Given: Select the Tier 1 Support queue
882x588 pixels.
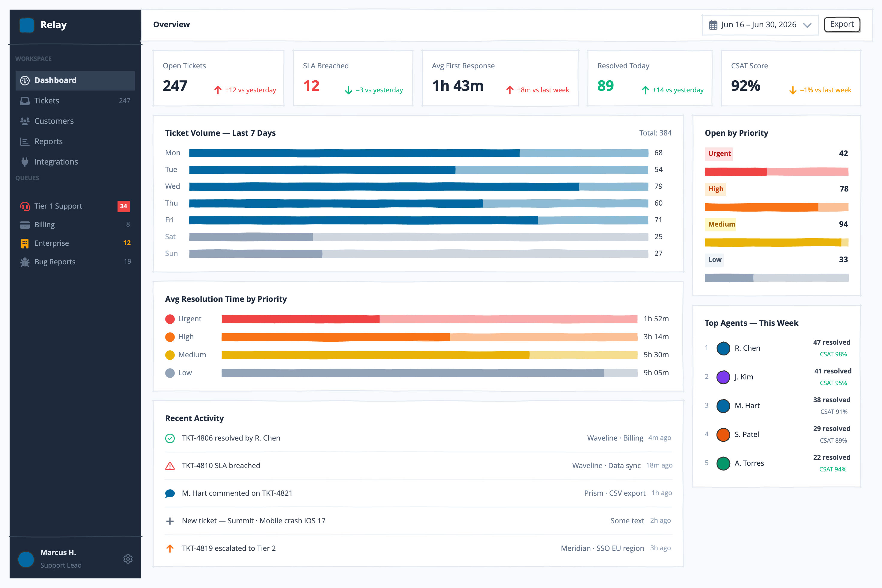Looking at the screenshot, I should 75,206.
